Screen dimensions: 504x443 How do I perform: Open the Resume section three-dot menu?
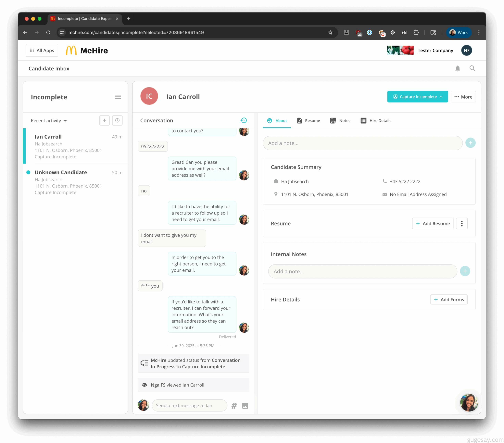coord(462,223)
